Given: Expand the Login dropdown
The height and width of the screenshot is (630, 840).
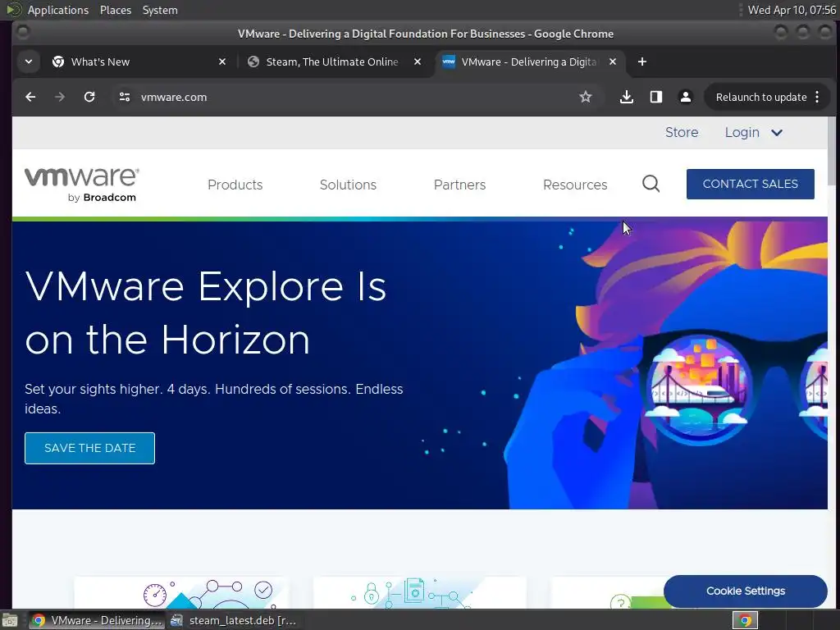Looking at the screenshot, I should pos(754,132).
